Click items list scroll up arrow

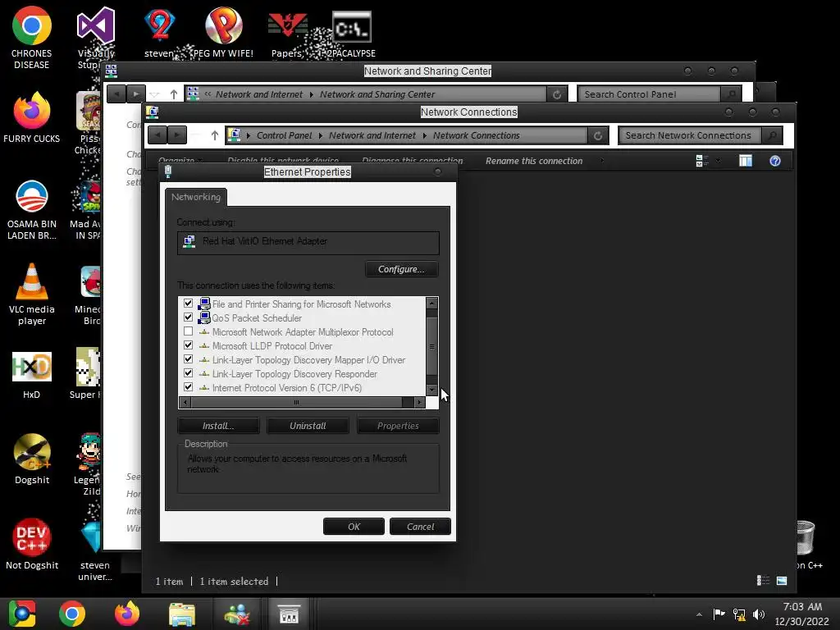[x=431, y=304]
